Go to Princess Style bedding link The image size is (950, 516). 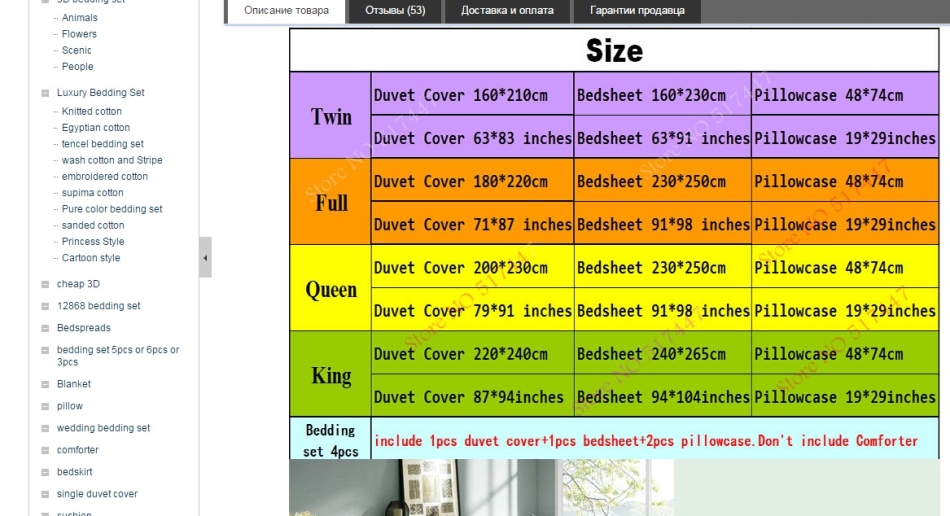93,242
